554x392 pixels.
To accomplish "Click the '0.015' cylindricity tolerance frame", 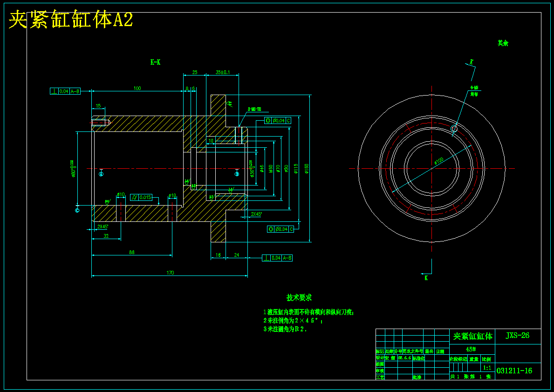I will [141, 197].
